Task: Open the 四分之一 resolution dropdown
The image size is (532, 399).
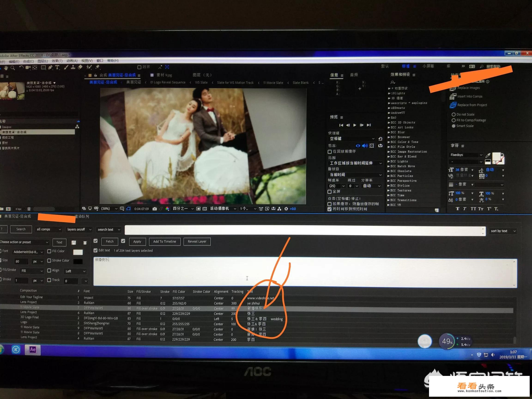Action: pyautogui.click(x=183, y=209)
